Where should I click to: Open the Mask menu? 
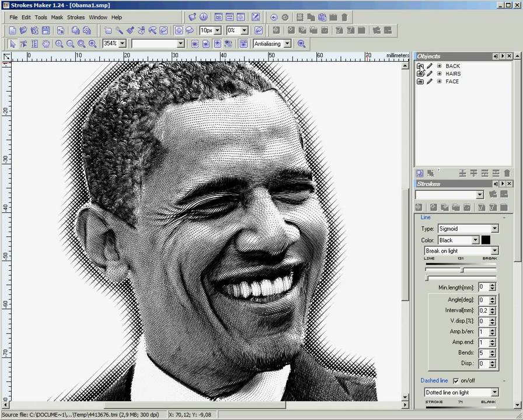tap(57, 17)
